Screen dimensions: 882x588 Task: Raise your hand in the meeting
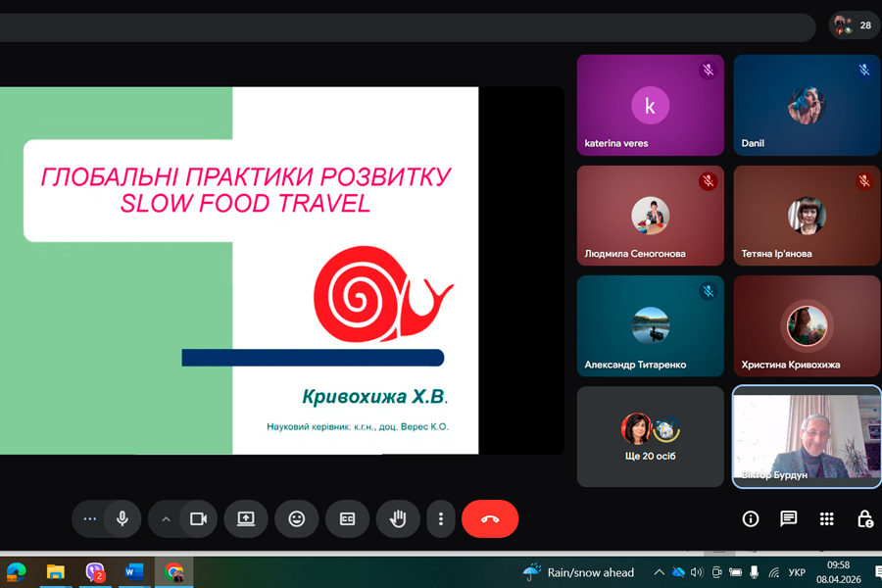click(398, 518)
